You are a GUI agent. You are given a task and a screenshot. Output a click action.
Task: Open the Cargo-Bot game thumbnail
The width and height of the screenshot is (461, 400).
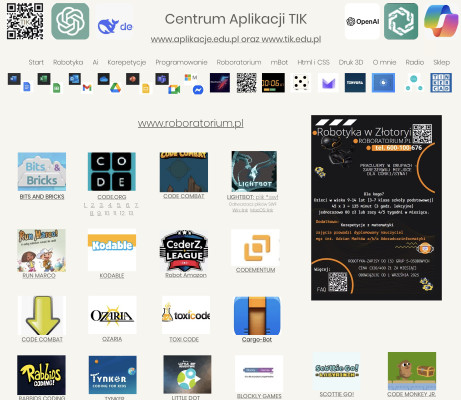point(257,316)
